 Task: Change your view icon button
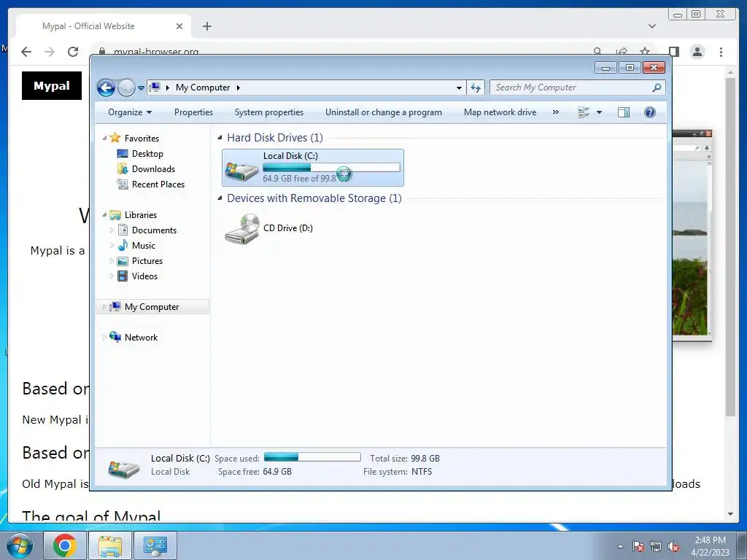[584, 112]
